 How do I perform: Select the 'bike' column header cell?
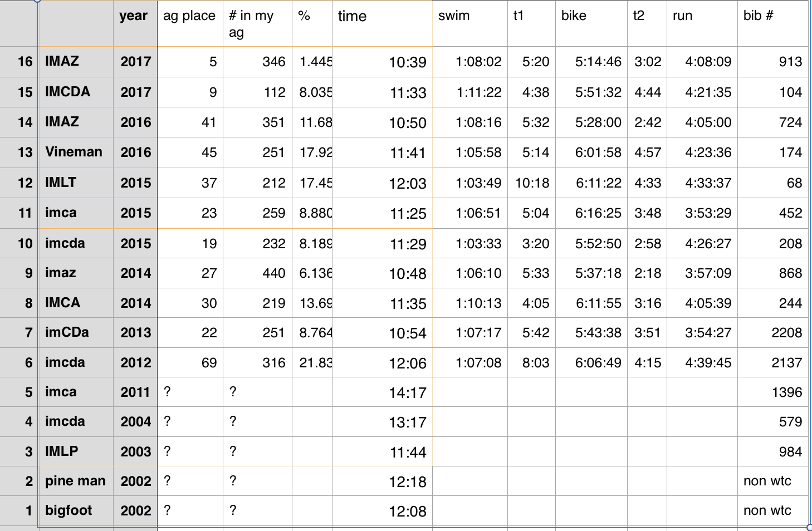point(591,23)
